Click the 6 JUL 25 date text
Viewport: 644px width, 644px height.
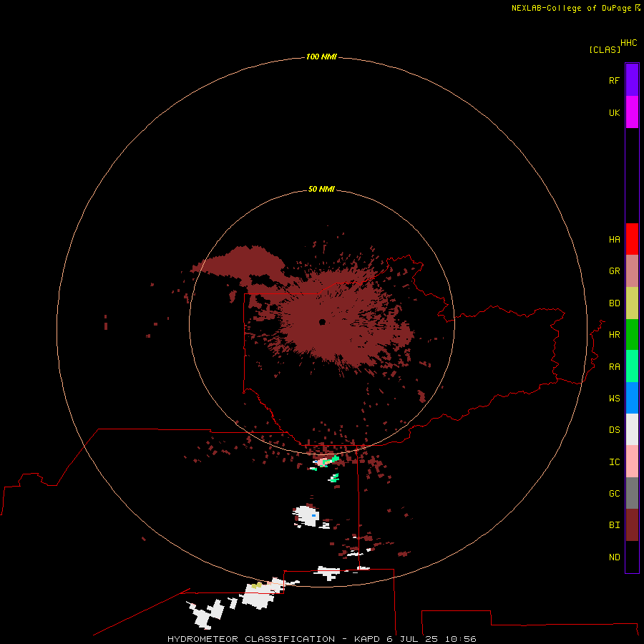click(x=412, y=639)
